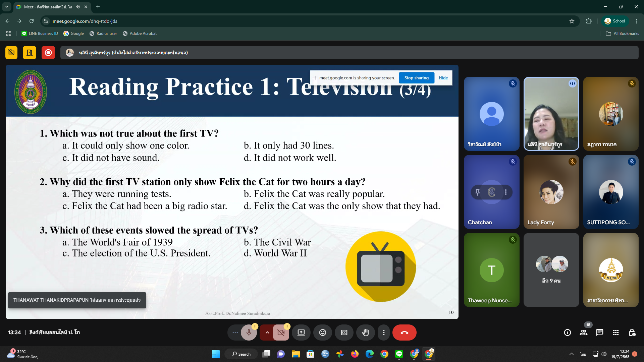Click Stop sharing button
Viewport: 644px width, 362px height.
click(416, 78)
